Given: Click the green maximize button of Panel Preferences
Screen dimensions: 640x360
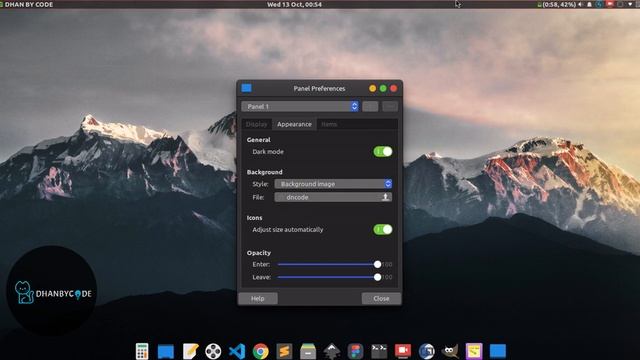Looking at the screenshot, I should [383, 88].
